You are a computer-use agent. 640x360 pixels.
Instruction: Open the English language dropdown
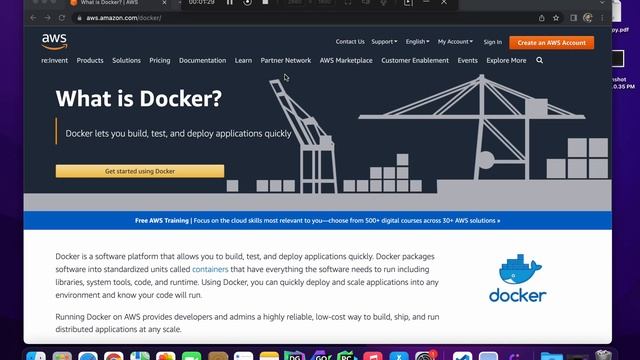click(417, 42)
